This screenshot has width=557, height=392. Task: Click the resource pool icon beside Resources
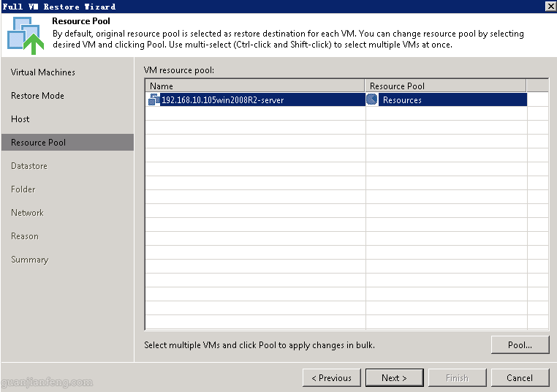coord(372,99)
